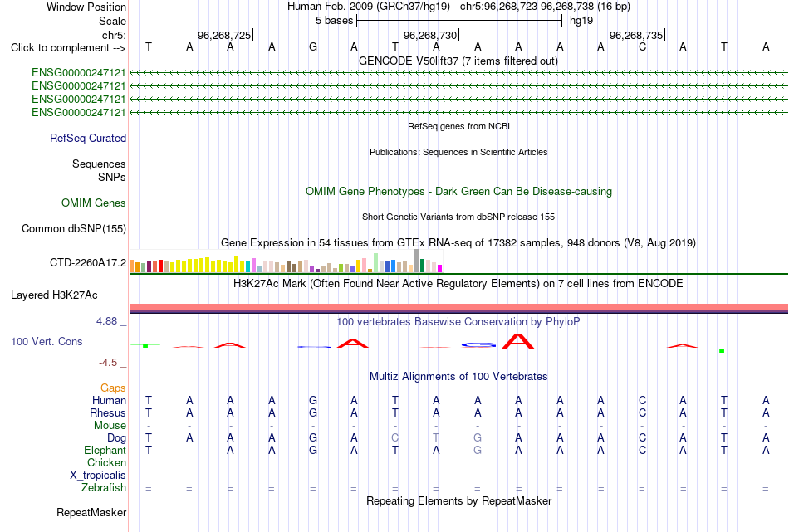Click position marker 96,268,725
789x532 pixels.
click(224, 35)
